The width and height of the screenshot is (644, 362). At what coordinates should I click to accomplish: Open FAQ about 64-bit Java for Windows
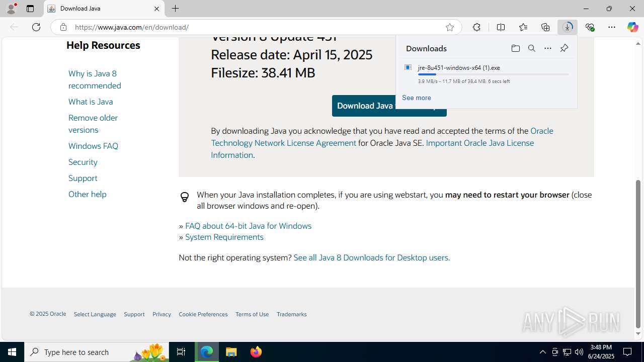tap(248, 226)
